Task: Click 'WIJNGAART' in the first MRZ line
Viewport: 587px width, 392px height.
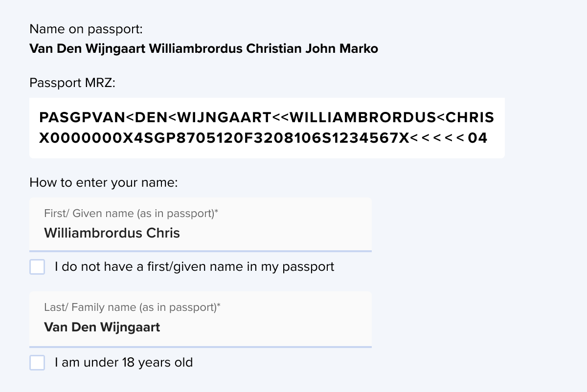Action: [224, 118]
